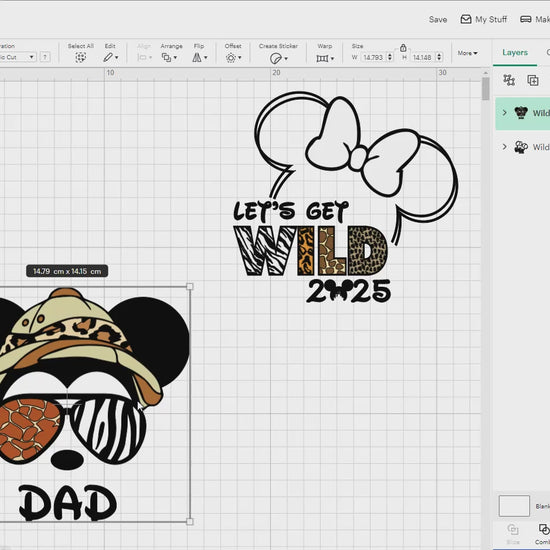The height and width of the screenshot is (550, 550).
Task: Select the first Wild layer thumbnail
Action: [521, 113]
